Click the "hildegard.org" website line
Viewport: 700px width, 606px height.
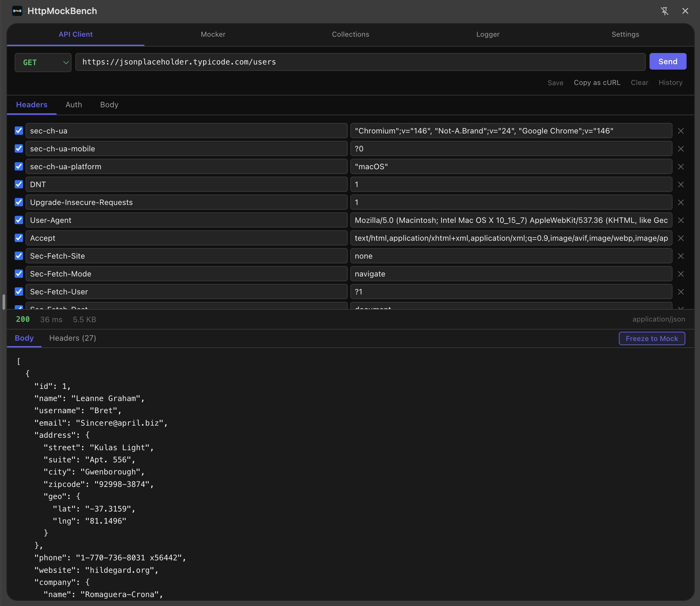coord(96,570)
